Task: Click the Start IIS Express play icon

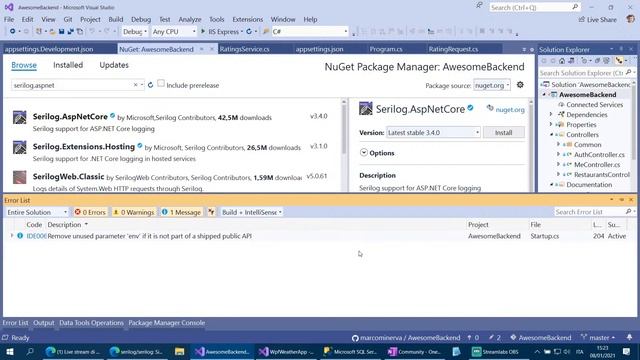Action: coord(202,31)
